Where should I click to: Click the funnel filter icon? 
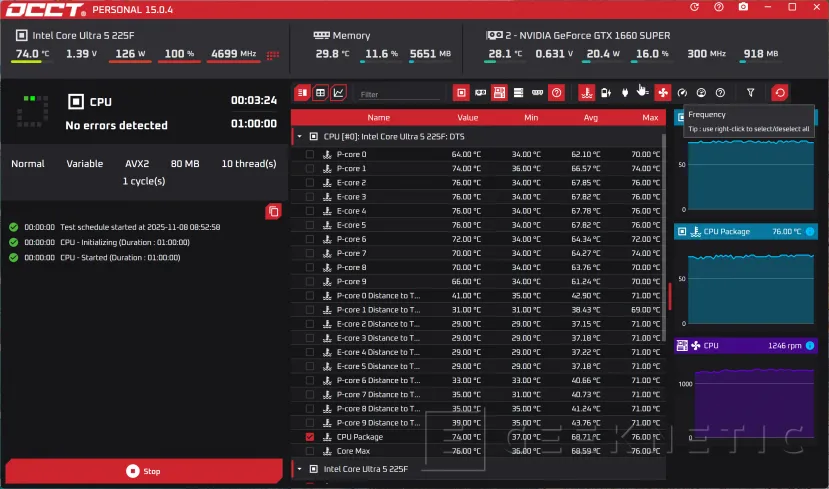[x=751, y=93]
